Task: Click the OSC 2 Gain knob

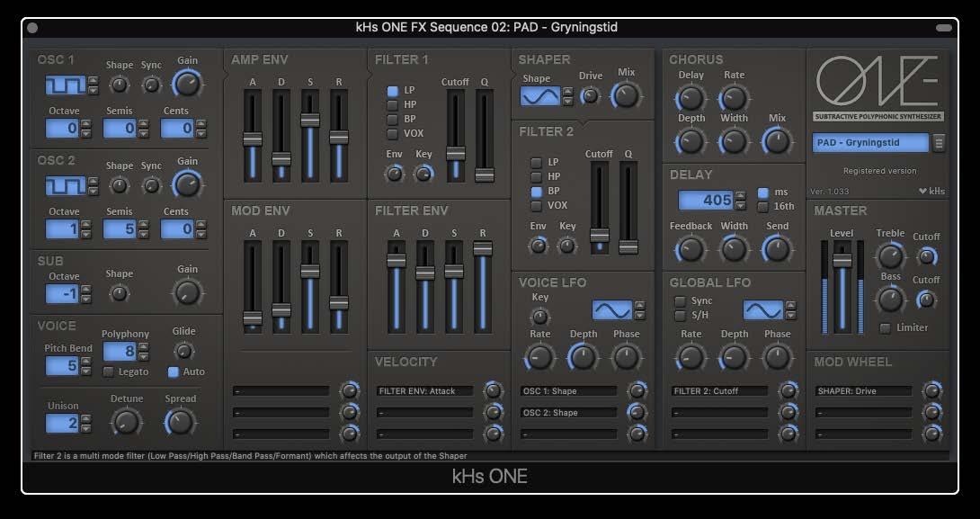Action: [x=187, y=184]
